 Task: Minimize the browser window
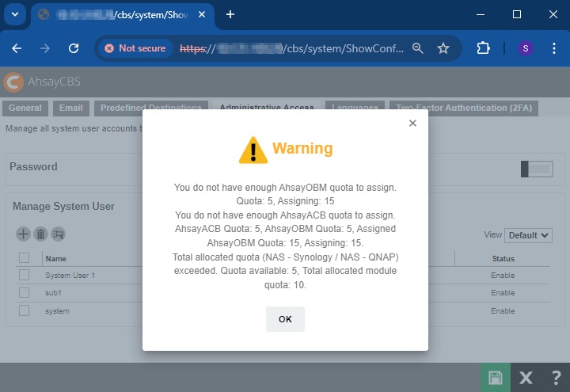point(481,14)
